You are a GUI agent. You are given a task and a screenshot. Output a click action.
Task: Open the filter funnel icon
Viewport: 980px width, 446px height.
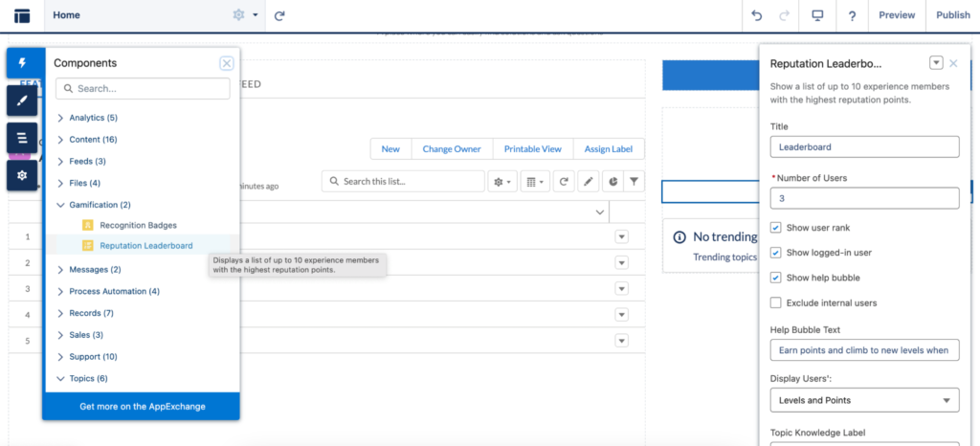634,182
